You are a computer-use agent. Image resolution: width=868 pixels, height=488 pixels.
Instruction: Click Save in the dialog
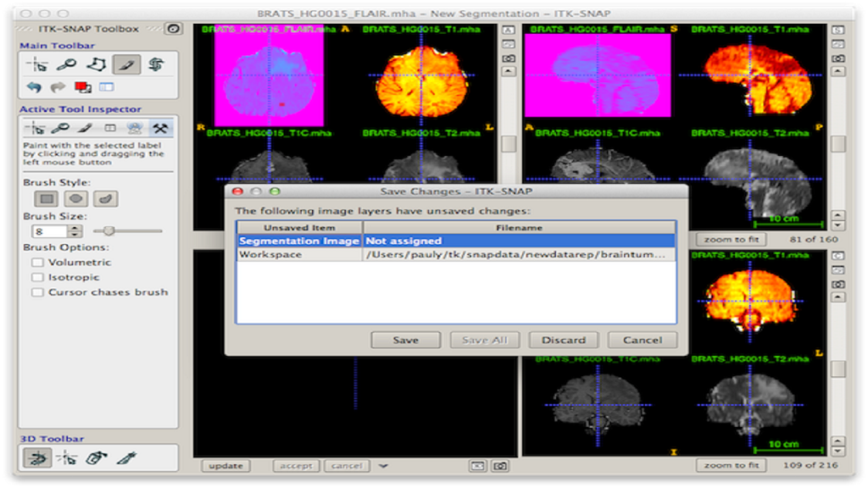click(x=405, y=340)
